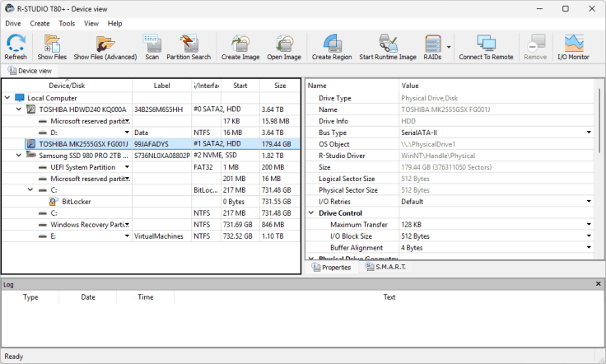
Task: Select the D: partition icon
Action: tap(43, 133)
